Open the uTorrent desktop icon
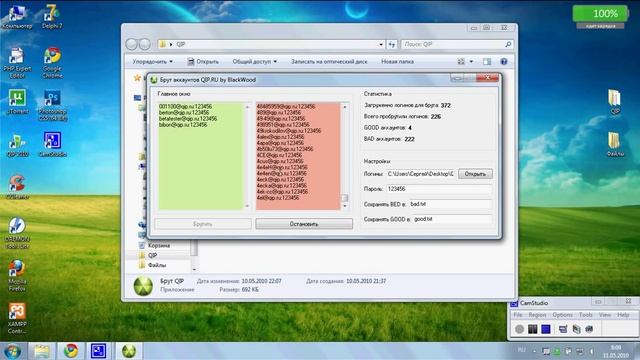This screenshot has width=640, height=360. pyautogui.click(x=17, y=102)
